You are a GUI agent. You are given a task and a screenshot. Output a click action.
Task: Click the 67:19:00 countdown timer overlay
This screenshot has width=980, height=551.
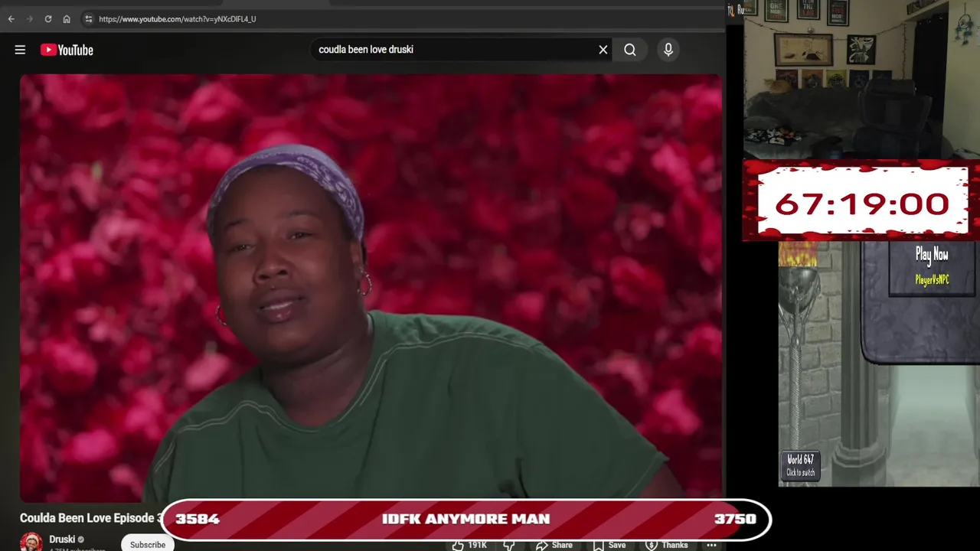862,203
